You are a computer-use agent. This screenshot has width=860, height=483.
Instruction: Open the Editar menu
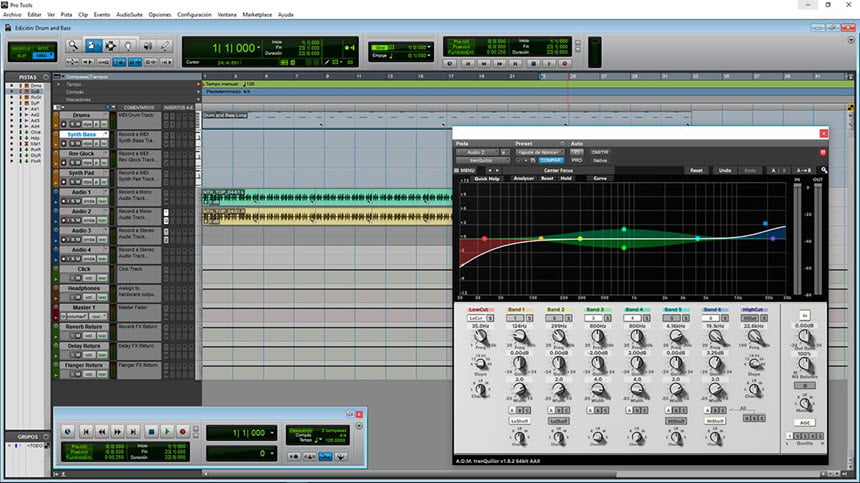(34, 15)
